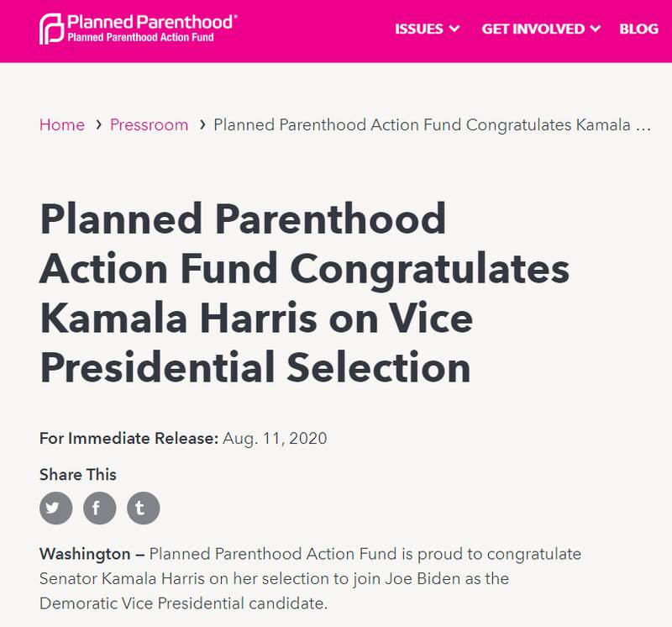Click the 'For Immediate Release' label
The width and height of the screenshot is (672, 627).
click(x=129, y=438)
